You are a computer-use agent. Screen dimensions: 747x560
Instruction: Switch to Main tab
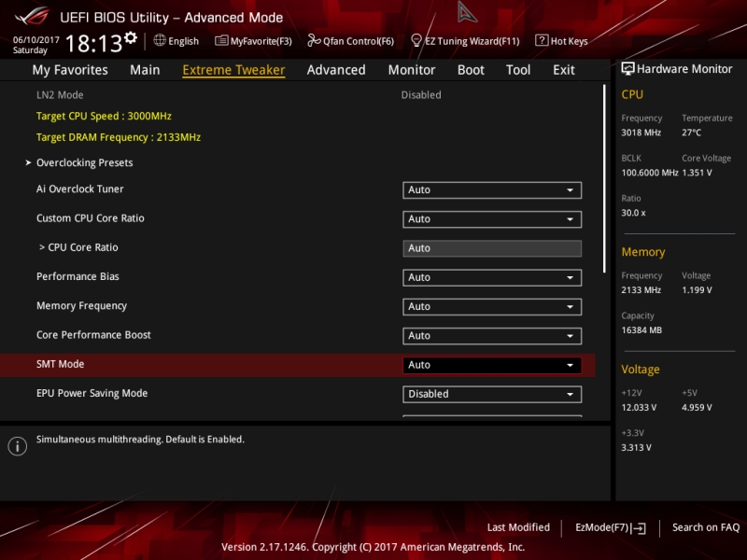point(145,70)
